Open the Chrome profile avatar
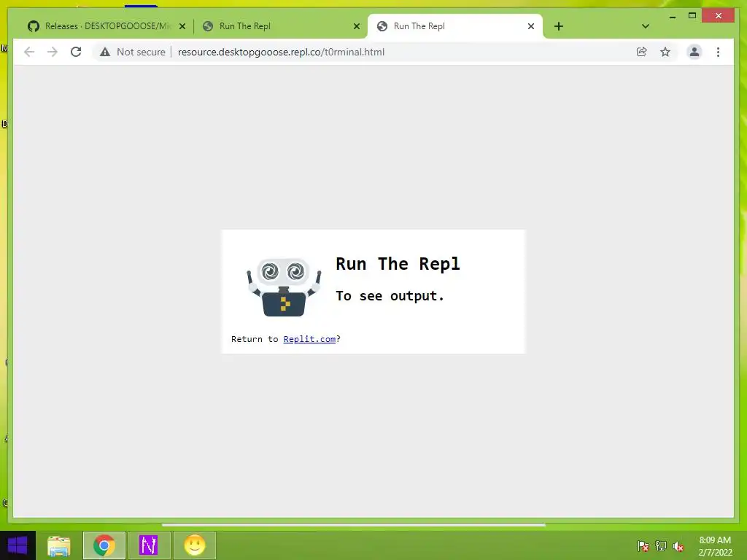This screenshot has height=560, width=747. click(x=694, y=52)
